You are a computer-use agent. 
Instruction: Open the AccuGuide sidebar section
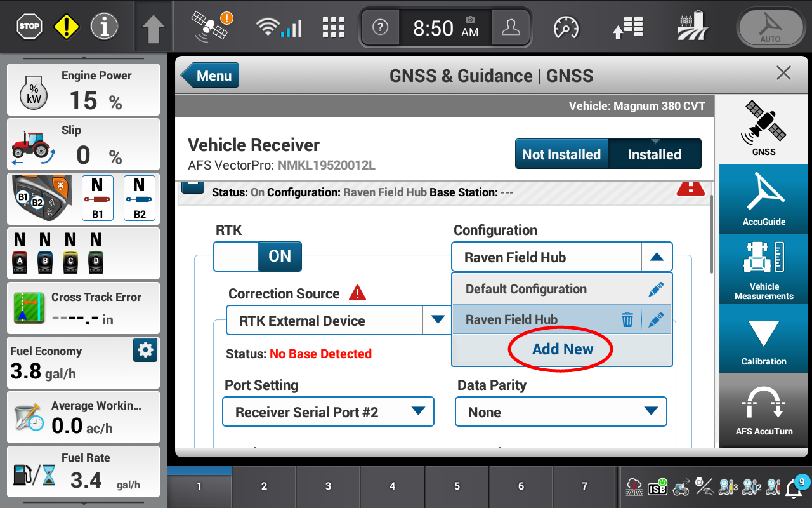pyautogui.click(x=764, y=198)
